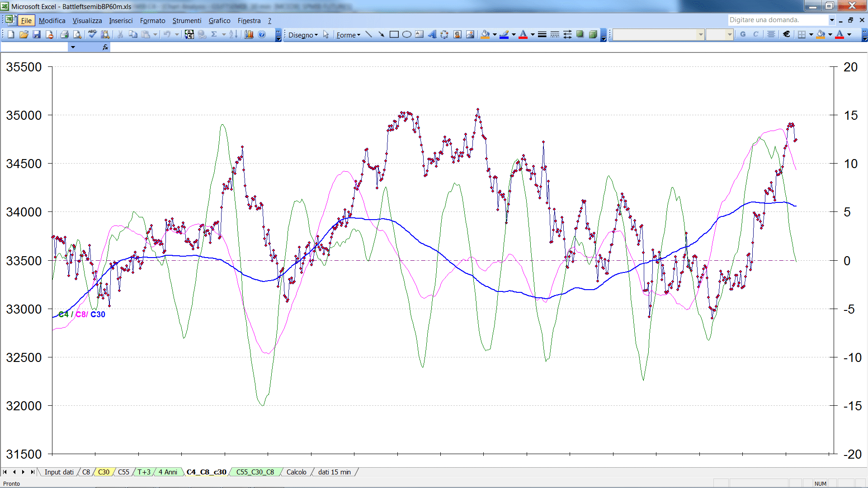Image resolution: width=868 pixels, height=488 pixels.
Task: Apply shadow style
Action: (580, 34)
